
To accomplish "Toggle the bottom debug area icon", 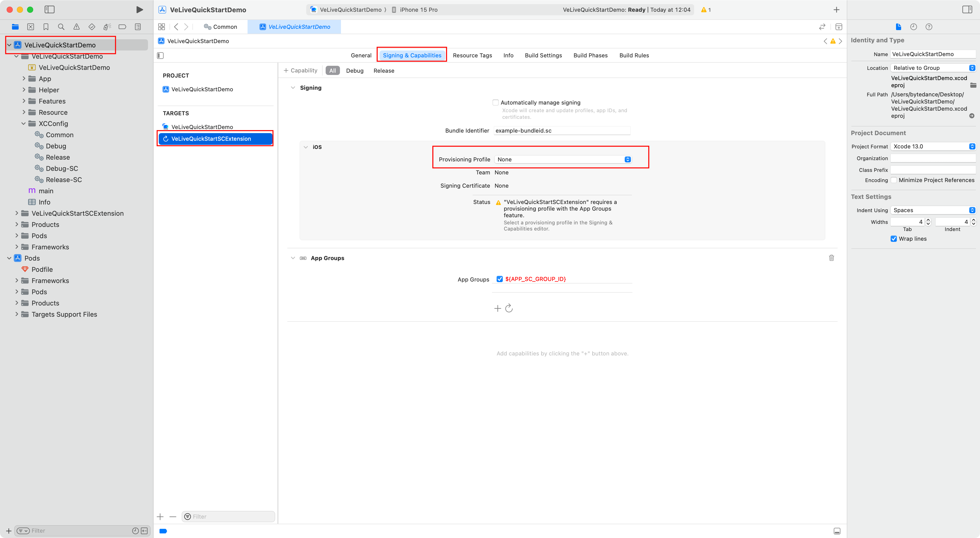I will pyautogui.click(x=837, y=531).
